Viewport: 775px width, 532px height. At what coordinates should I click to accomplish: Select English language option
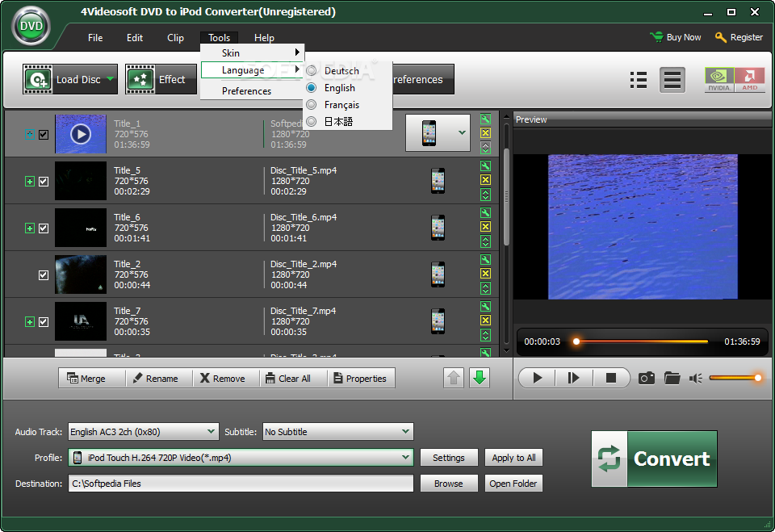348,87
